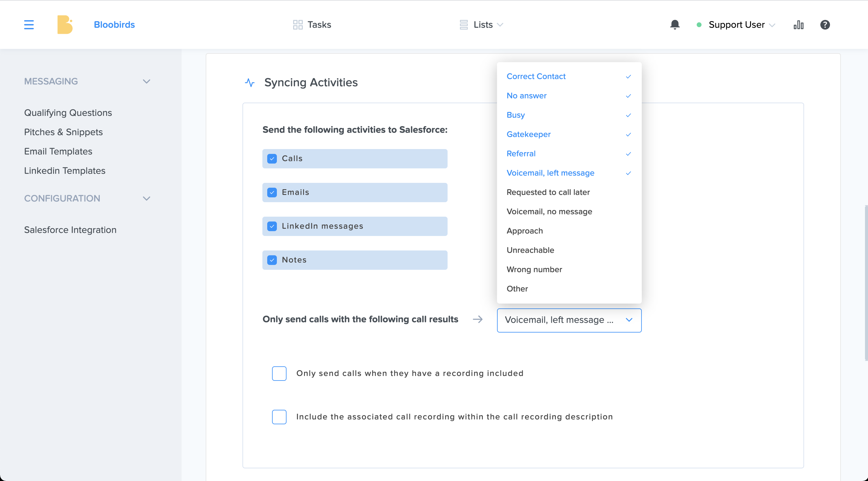The height and width of the screenshot is (481, 868).
Task: Enable include call recording in description
Action: click(279, 417)
